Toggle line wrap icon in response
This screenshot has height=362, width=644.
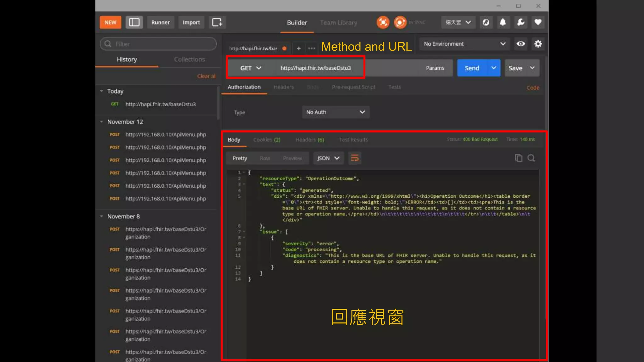(x=355, y=158)
